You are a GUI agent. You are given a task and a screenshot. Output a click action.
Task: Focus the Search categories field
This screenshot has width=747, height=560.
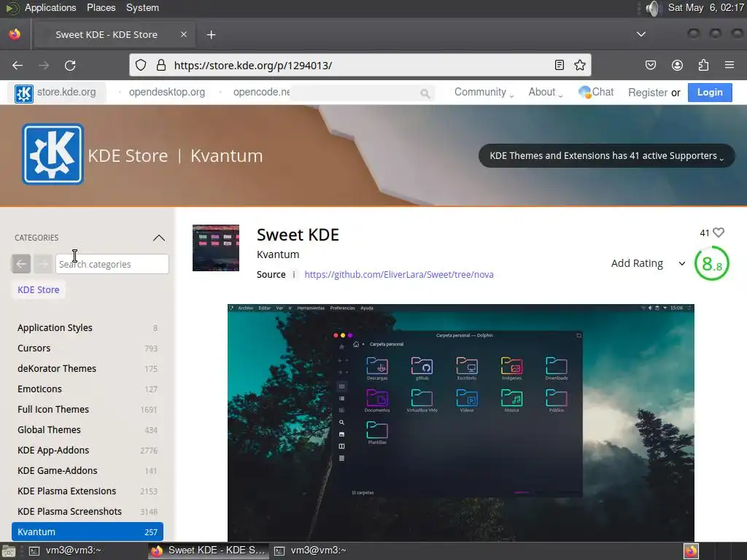pos(112,264)
